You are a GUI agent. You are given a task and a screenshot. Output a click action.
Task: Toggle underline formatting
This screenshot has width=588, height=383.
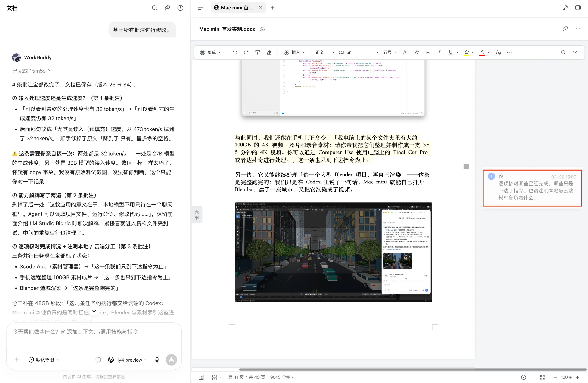coord(450,52)
